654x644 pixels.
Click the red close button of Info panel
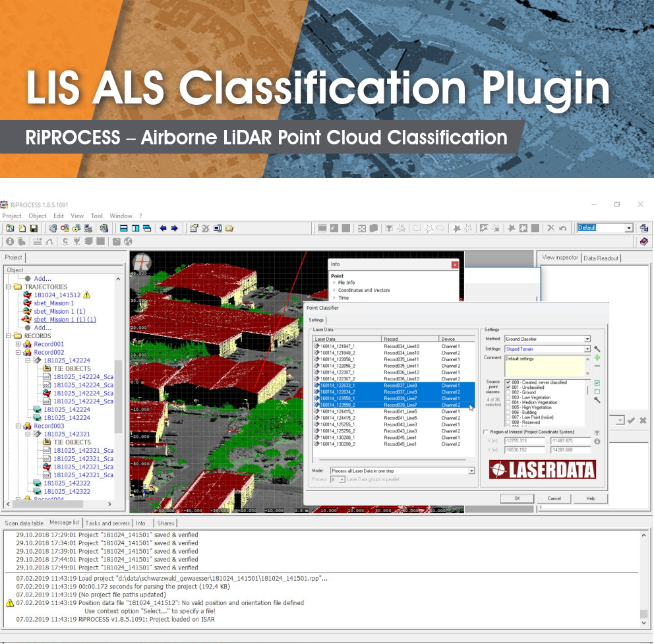[455, 265]
